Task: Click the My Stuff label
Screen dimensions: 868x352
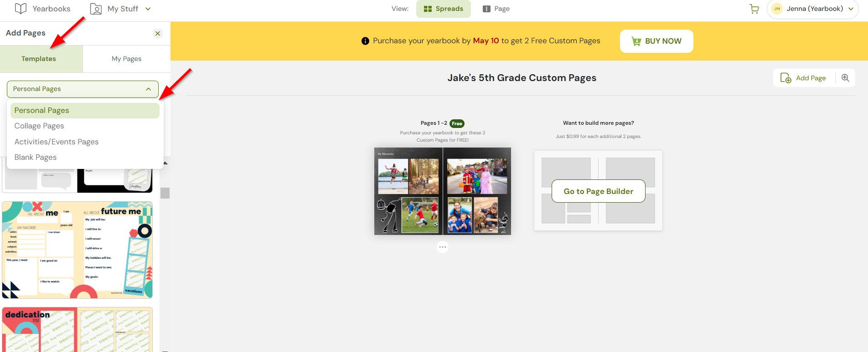Action: click(x=123, y=9)
